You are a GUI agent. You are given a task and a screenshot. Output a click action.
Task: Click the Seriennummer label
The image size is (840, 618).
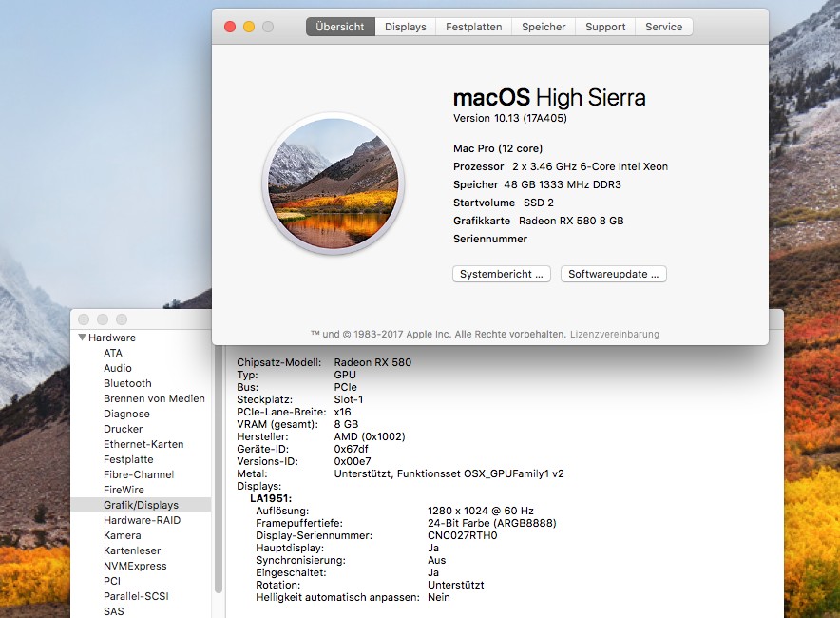[490, 239]
